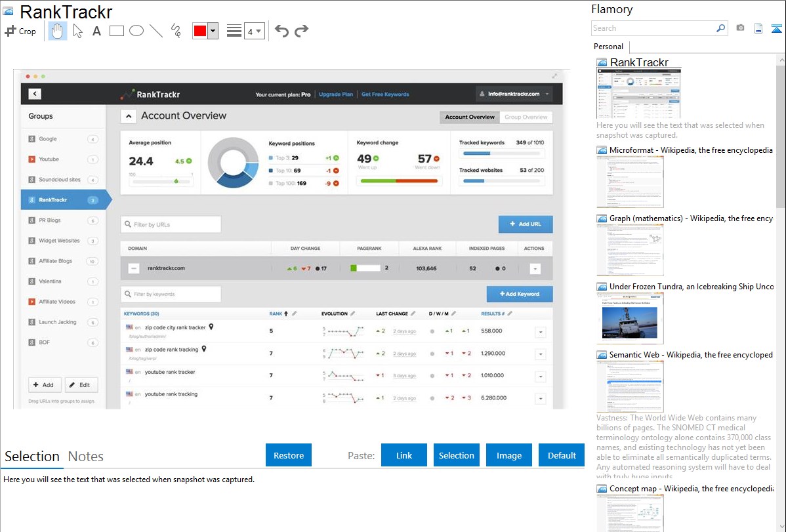Click the Filter by URLs field
Screen dimensions: 786x532
171,224
